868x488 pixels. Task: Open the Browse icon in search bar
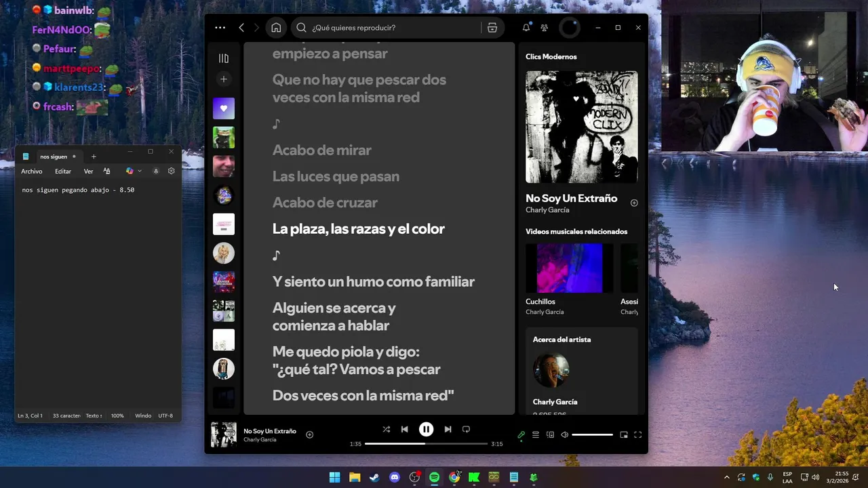pos(492,28)
